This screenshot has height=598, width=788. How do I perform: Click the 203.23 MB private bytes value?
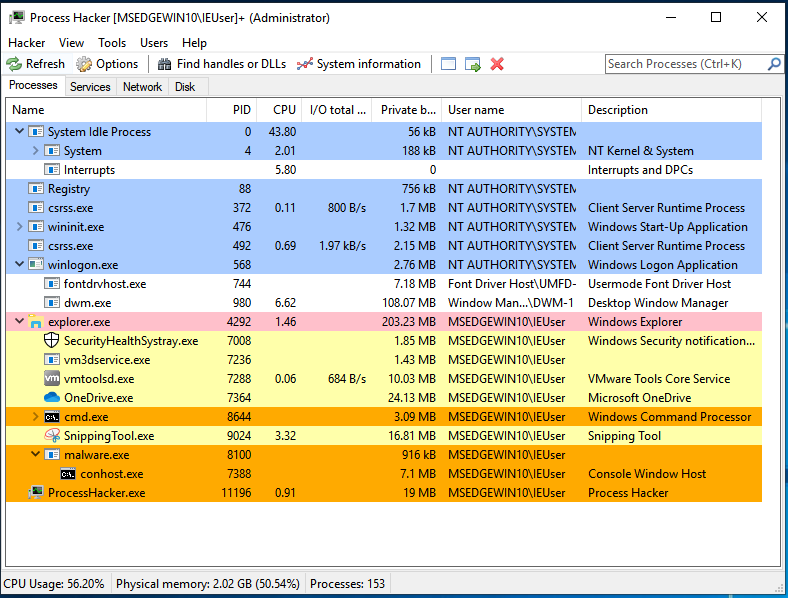pos(409,322)
